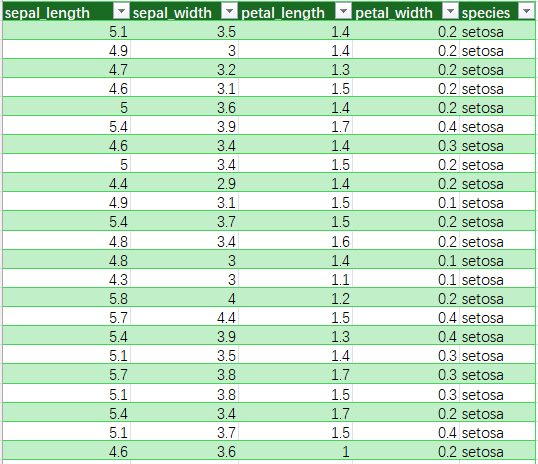Open the sepal_width filter dropdown
Image resolution: width=538 pixels, height=464 pixels.
click(229, 12)
